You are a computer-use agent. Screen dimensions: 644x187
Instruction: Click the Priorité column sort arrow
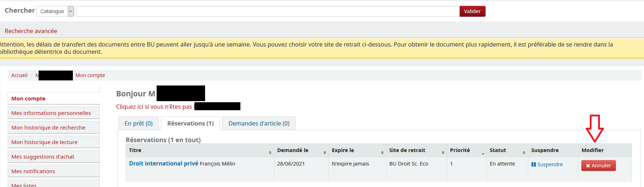[483, 153]
